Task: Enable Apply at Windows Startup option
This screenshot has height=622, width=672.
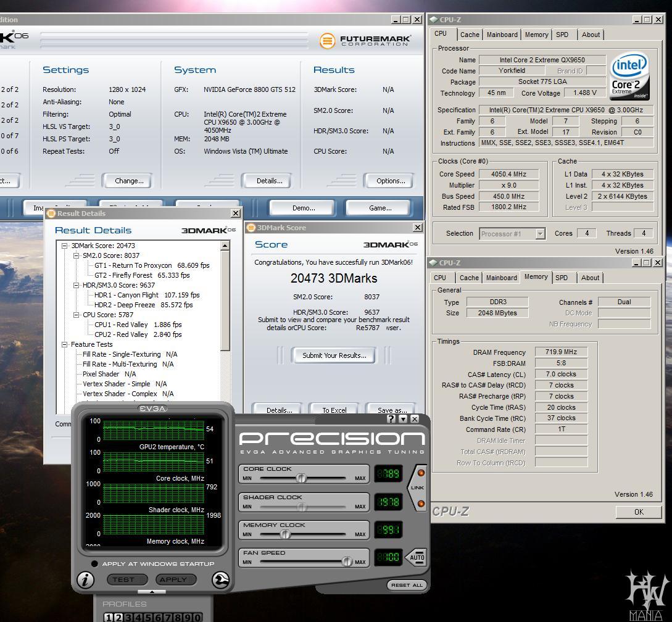Action: click(x=94, y=564)
